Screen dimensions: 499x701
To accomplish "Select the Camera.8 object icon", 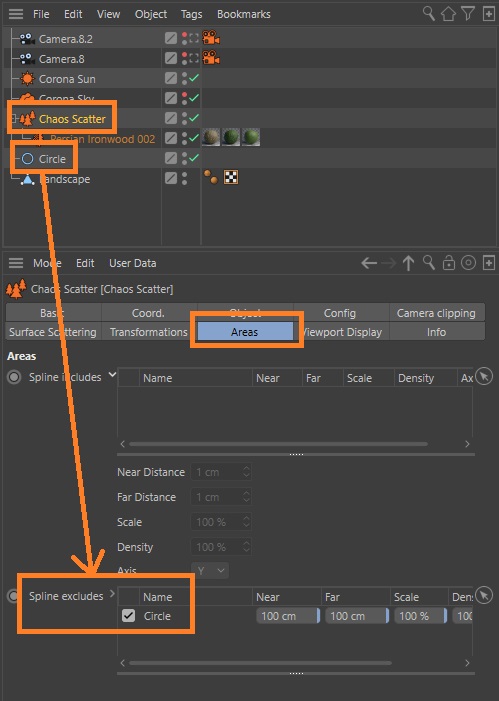I will pos(27,59).
